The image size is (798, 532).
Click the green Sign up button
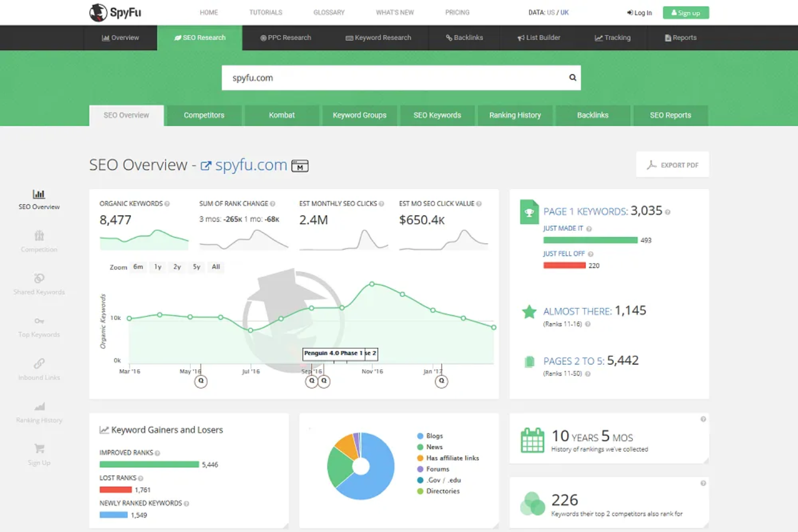tap(685, 12)
